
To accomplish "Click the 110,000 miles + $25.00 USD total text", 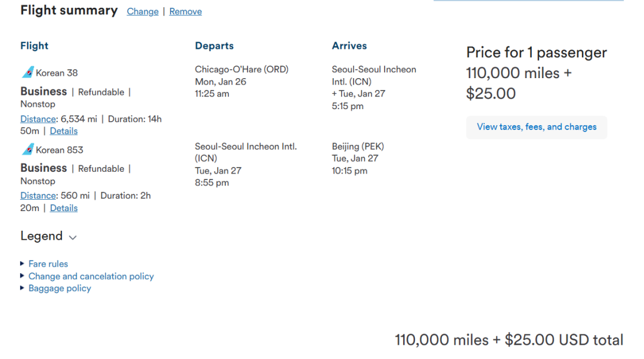I will [509, 340].
